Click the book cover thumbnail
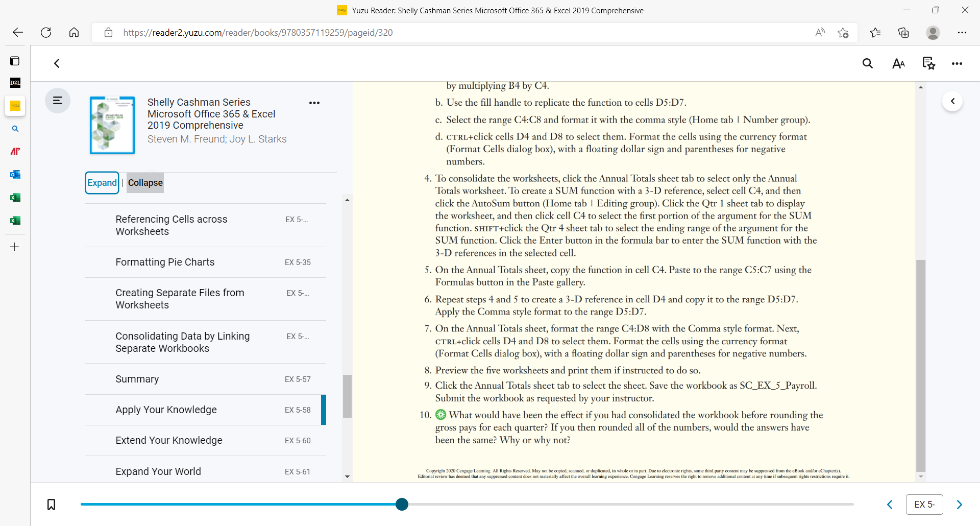Viewport: 980px width, 526px height. click(x=112, y=125)
